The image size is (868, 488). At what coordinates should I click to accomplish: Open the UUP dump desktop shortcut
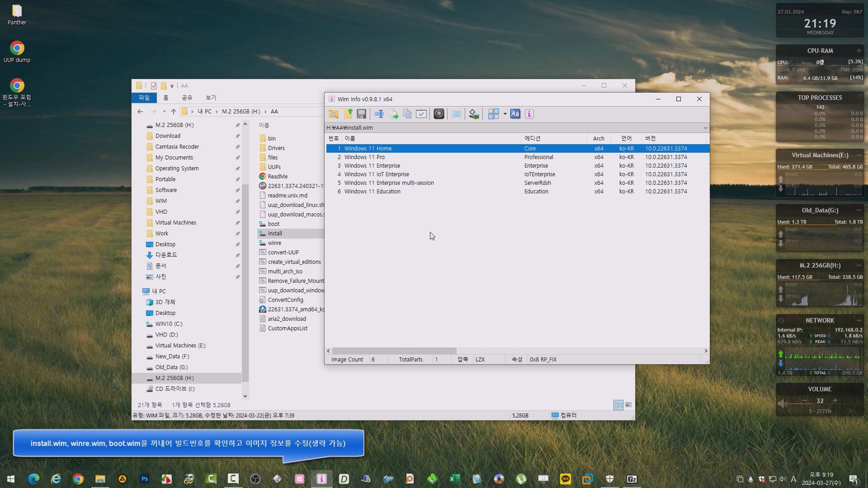pyautogui.click(x=17, y=52)
